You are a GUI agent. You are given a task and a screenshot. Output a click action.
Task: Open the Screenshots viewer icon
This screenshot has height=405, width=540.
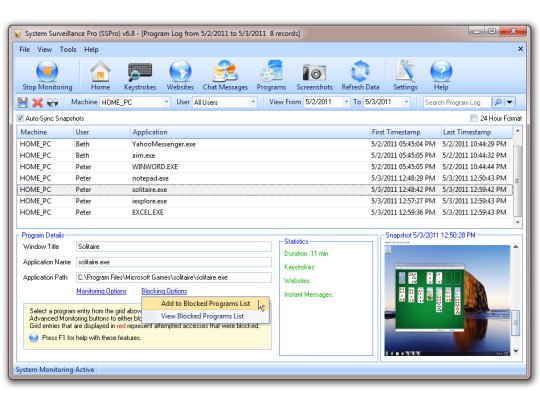[314, 75]
